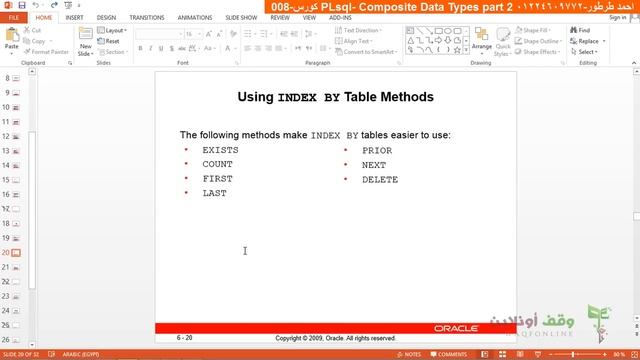Open the FILE tab

tap(13, 18)
